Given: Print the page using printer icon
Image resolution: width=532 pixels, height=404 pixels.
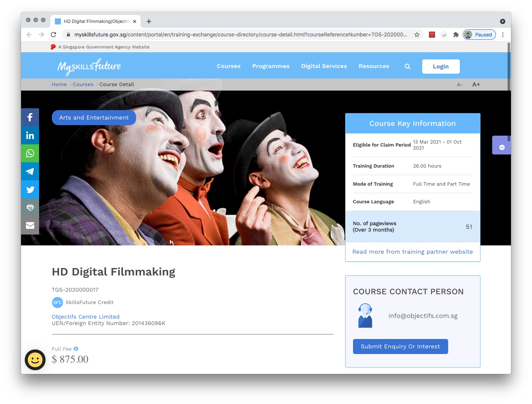Looking at the screenshot, I should point(30,207).
